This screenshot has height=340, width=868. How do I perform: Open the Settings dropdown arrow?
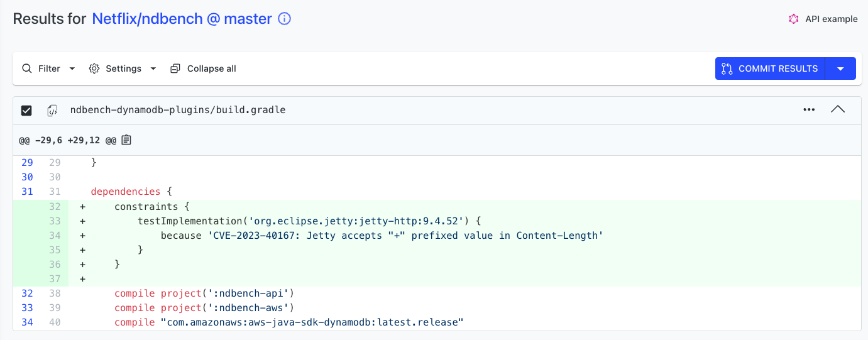pos(153,69)
